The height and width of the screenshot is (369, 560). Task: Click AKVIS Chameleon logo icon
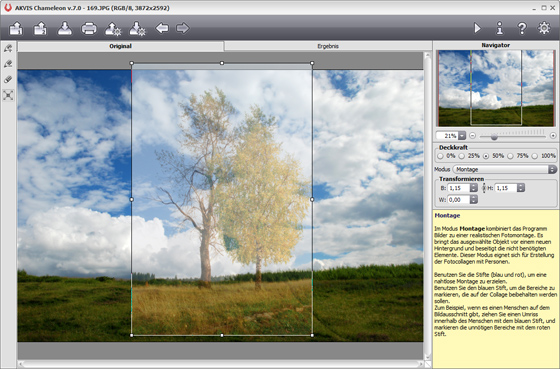8,8
